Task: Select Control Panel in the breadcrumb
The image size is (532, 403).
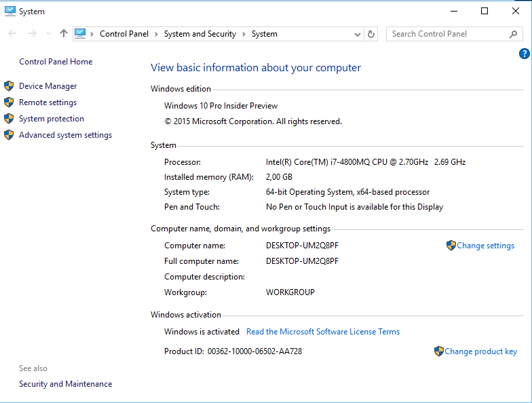Action: [x=123, y=34]
